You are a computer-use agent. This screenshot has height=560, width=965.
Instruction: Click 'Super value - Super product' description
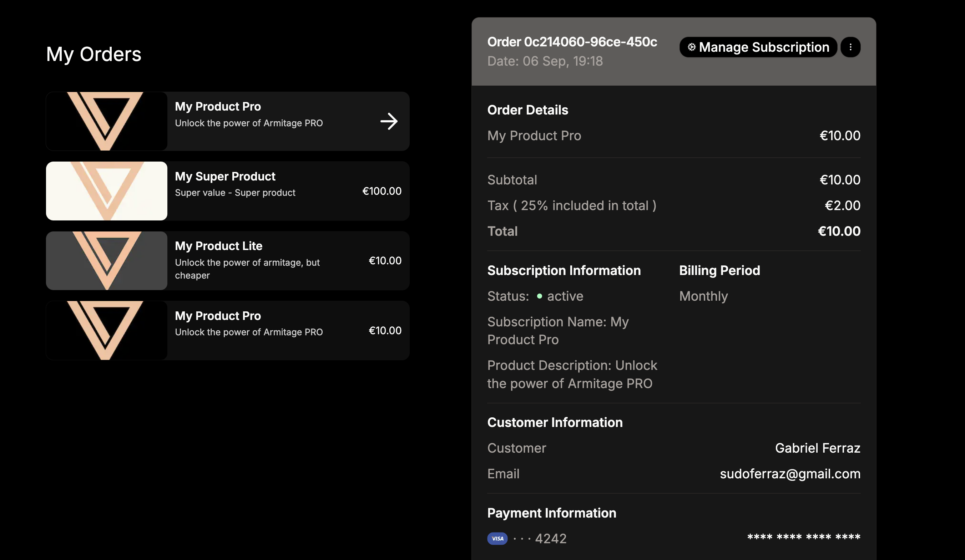pyautogui.click(x=235, y=193)
